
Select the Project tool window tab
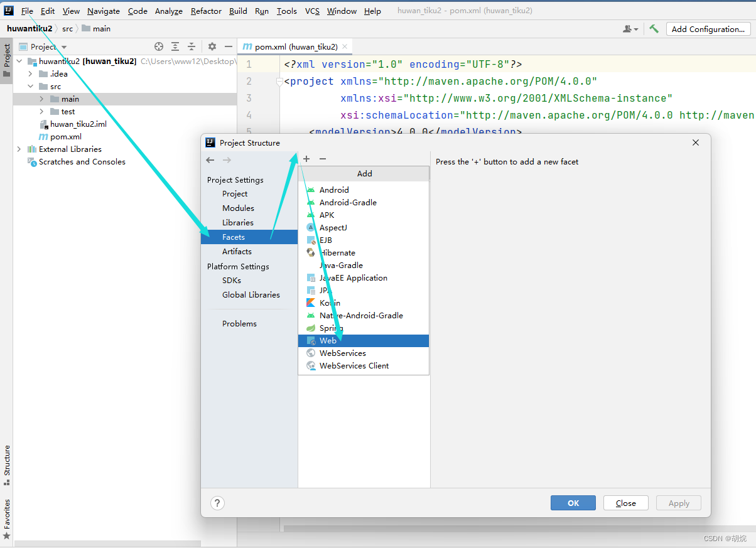click(6, 61)
